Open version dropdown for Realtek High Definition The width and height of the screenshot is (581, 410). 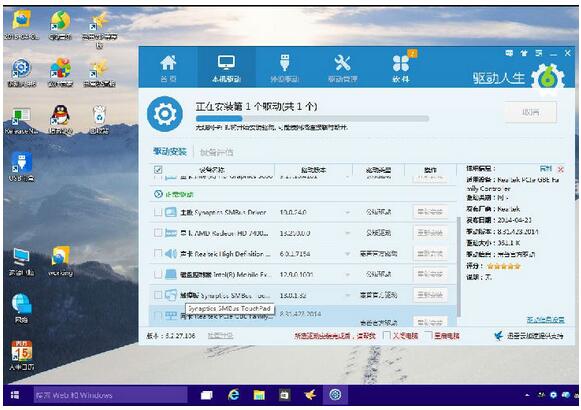tap(348, 254)
